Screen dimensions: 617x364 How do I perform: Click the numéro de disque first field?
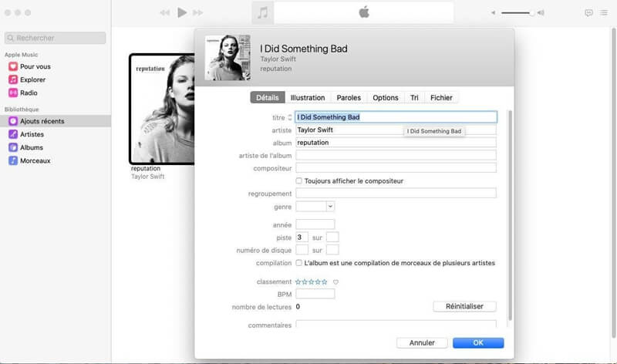click(302, 250)
